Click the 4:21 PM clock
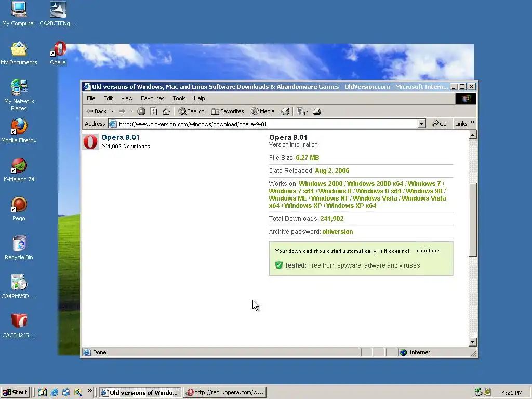The width and height of the screenshot is (532, 399). (512, 393)
